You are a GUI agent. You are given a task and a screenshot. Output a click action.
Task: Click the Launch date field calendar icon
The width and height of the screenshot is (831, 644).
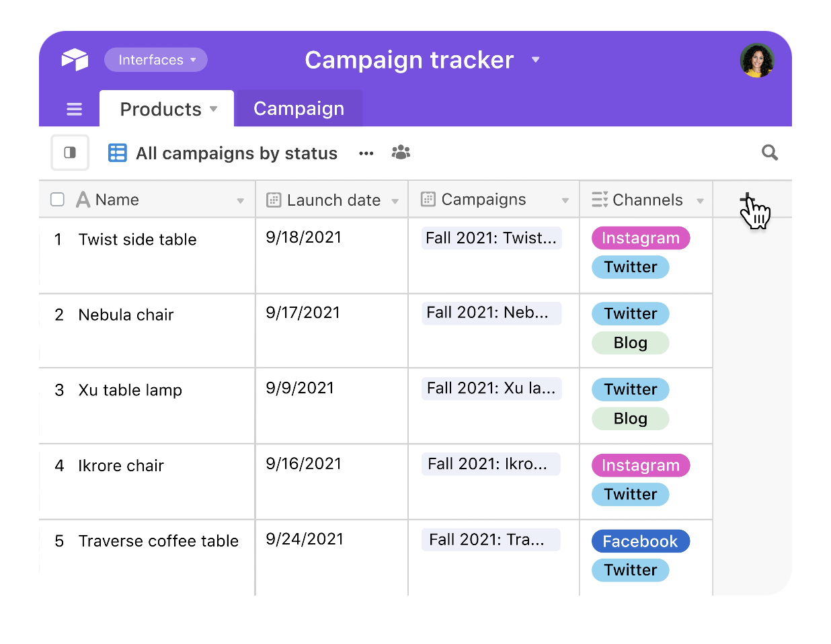(x=274, y=200)
